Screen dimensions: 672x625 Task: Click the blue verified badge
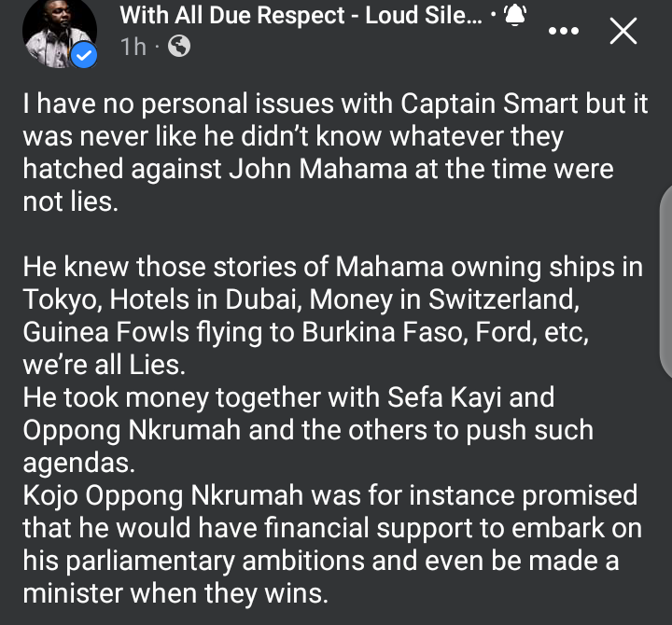[x=84, y=56]
